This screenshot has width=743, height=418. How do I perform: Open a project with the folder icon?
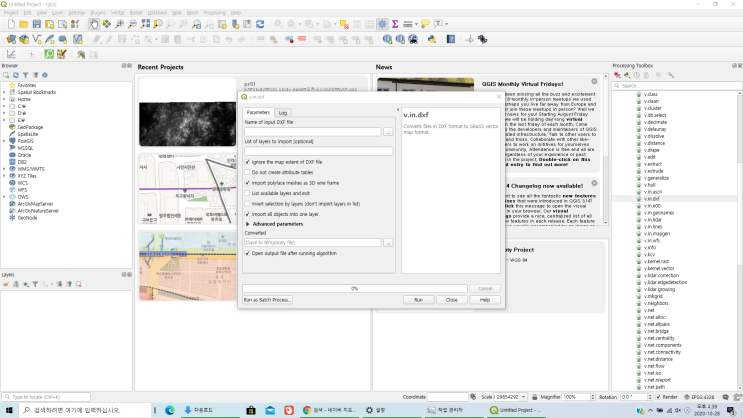24,24
